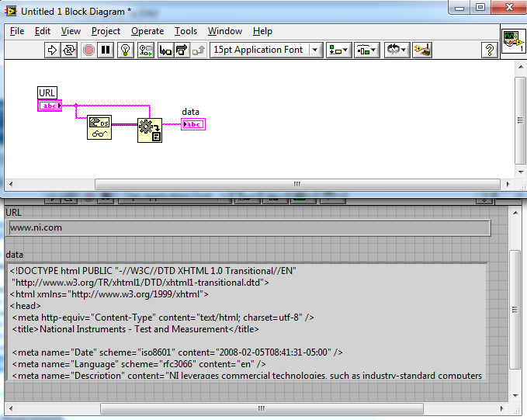This screenshot has height=420, width=527.
Task: Click block diagram scroll right arrow
Action: (x=508, y=184)
